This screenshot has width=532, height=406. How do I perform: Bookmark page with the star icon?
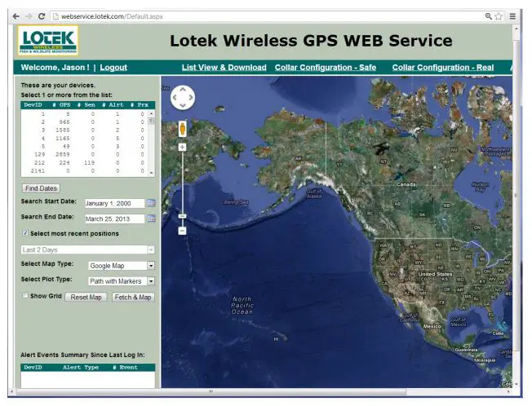(499, 16)
